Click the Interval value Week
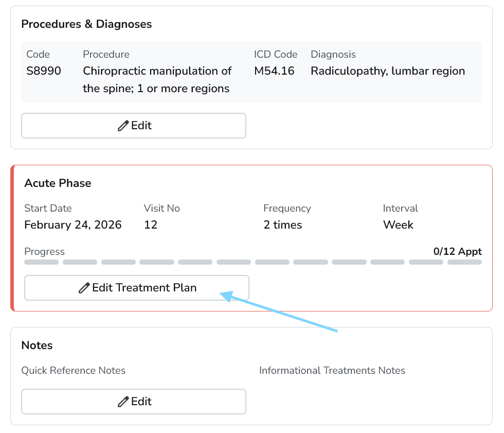This screenshot has height=433, width=504. (398, 224)
